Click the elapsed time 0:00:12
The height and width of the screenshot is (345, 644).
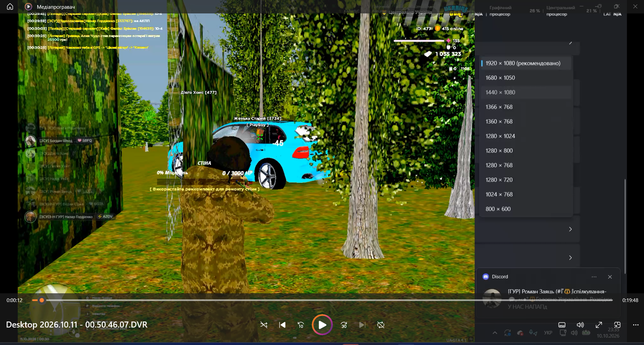point(15,300)
